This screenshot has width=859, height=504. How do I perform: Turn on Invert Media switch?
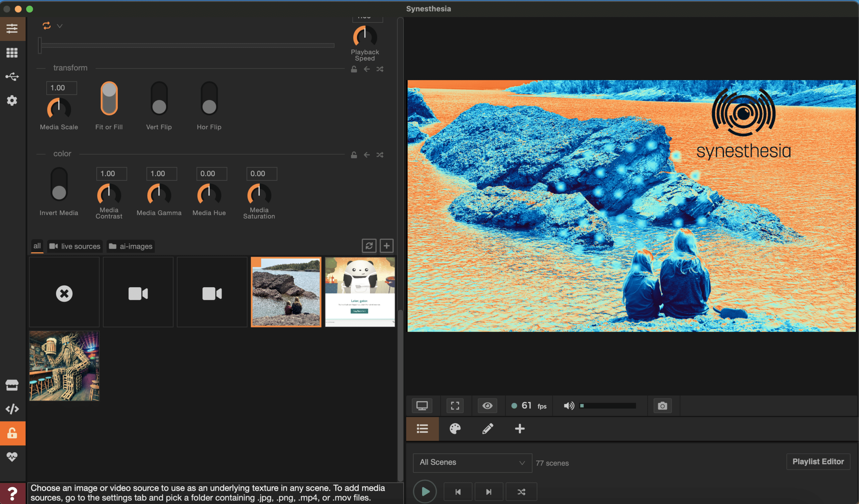click(x=59, y=185)
